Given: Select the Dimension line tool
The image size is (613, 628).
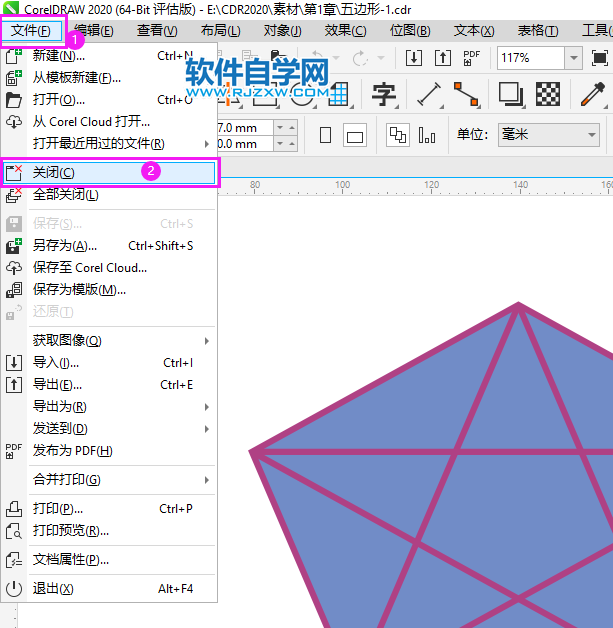Looking at the screenshot, I should pyautogui.click(x=429, y=95).
